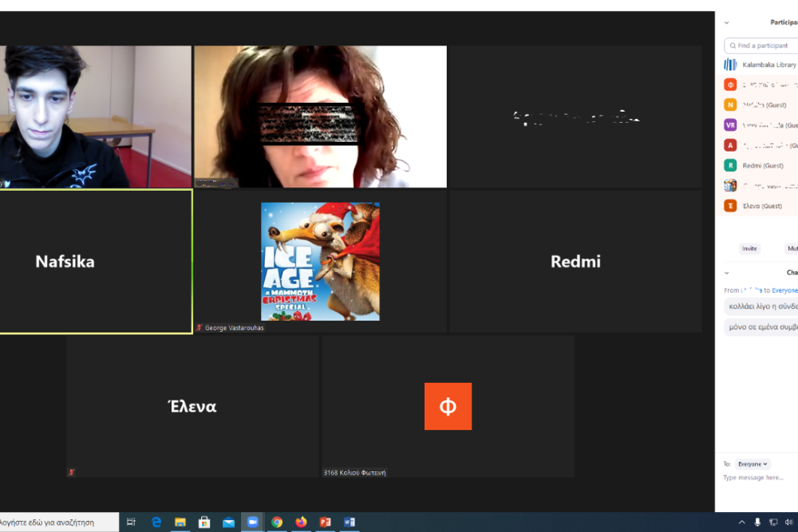The height and width of the screenshot is (532, 798).
Task: Click the Find a participant search box
Action: pos(763,45)
